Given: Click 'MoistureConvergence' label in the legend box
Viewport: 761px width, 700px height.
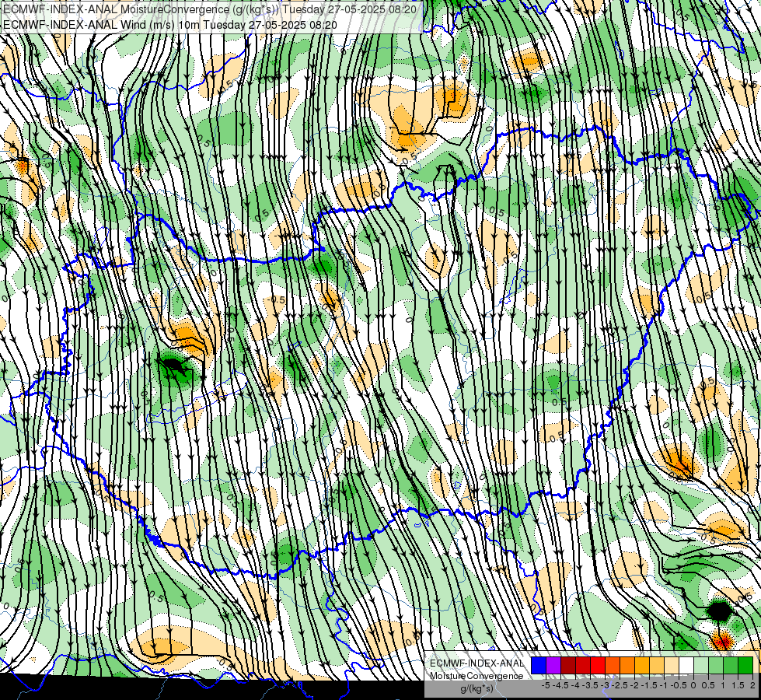Looking at the screenshot, I should [476, 676].
